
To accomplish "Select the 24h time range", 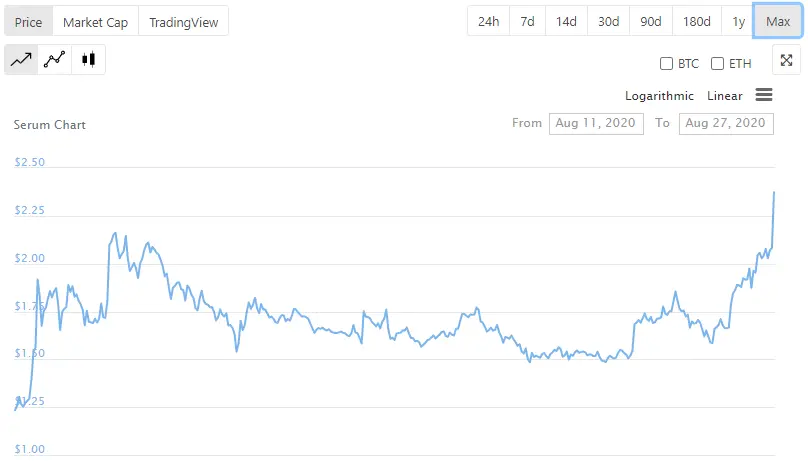I will coord(489,21).
